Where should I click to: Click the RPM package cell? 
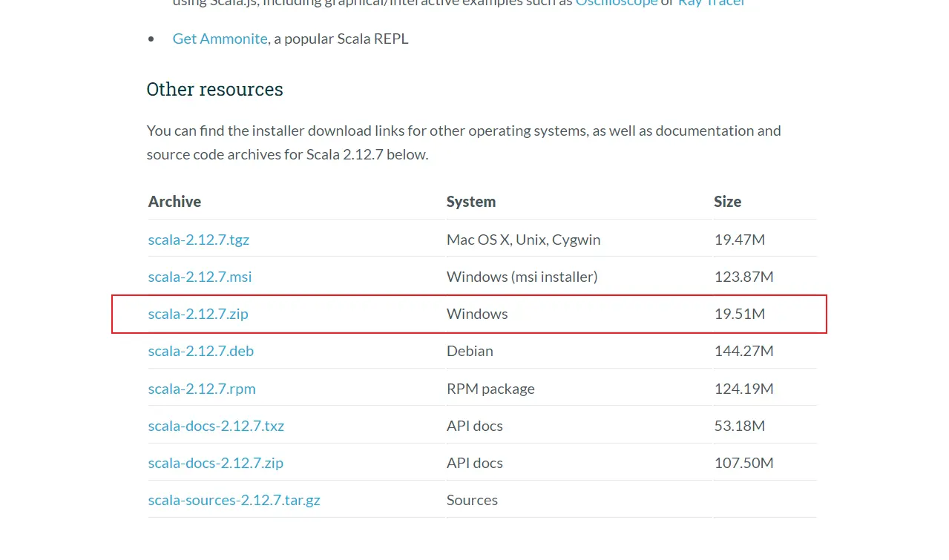click(490, 389)
